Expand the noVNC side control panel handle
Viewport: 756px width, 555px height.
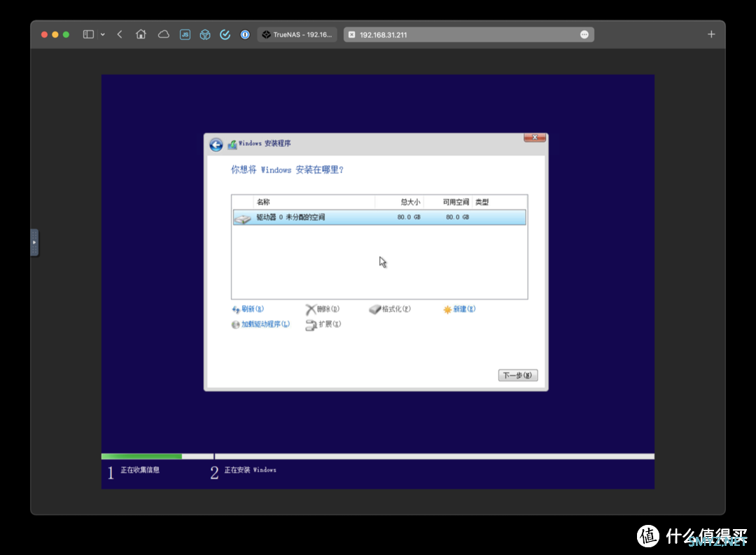pos(34,243)
